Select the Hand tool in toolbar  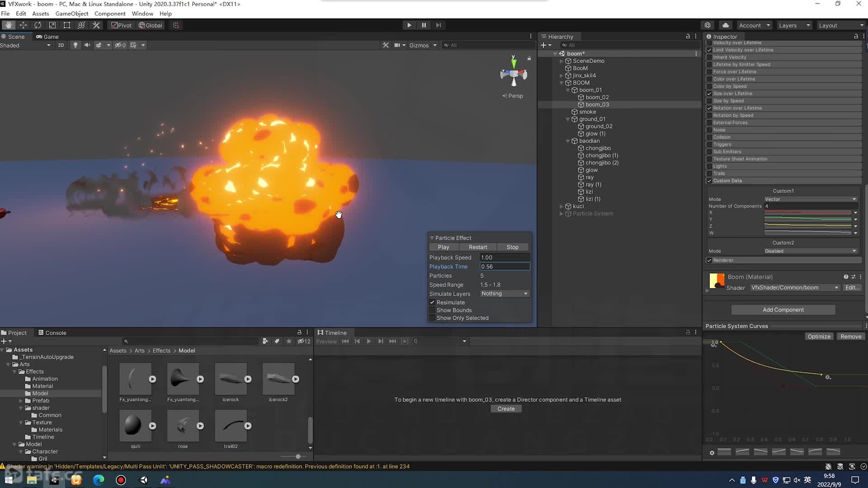[8, 25]
